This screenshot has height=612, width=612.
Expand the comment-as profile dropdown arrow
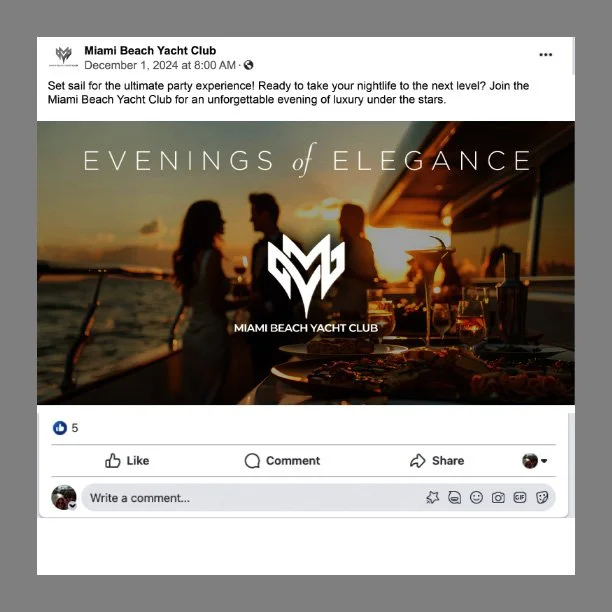click(544, 461)
